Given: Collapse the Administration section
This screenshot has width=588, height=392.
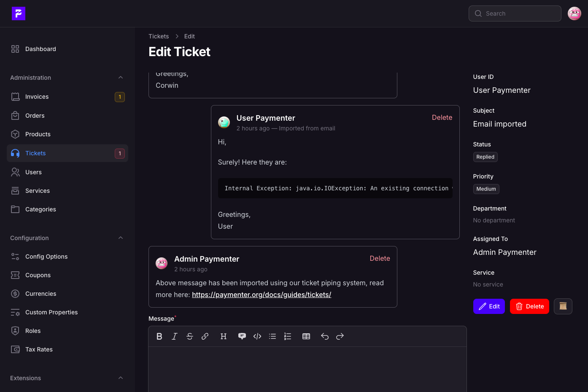Looking at the screenshot, I should coord(121,78).
